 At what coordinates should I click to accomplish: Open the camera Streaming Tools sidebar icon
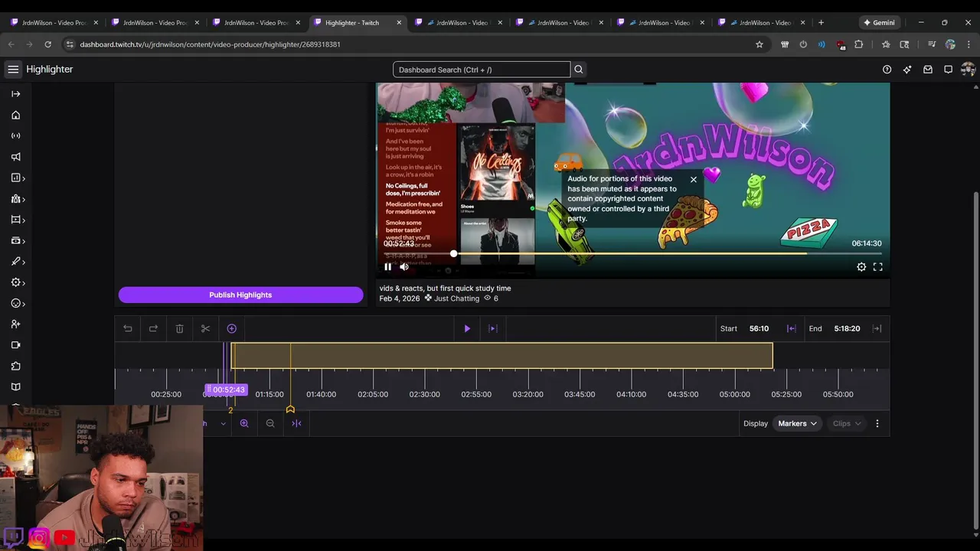pos(15,345)
